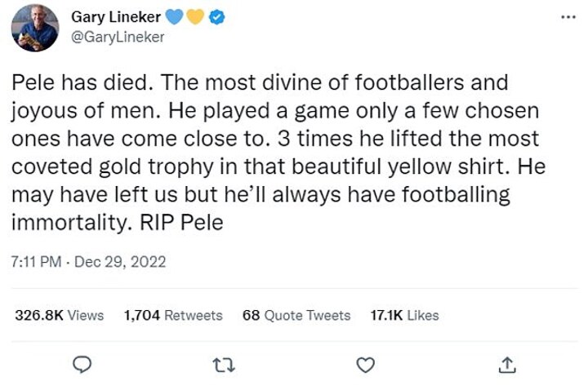588x386 pixels.
Task: Open the @GaryLineker handle link
Action: coord(118,37)
